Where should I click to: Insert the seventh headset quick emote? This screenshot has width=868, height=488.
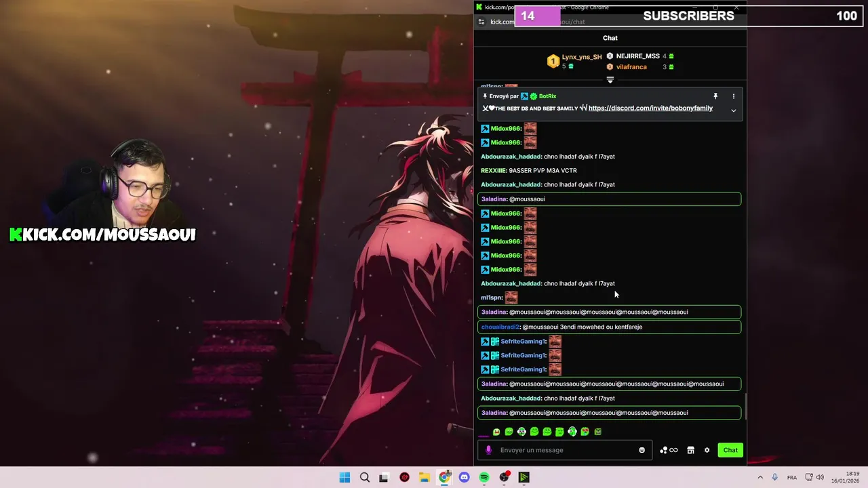click(572, 432)
